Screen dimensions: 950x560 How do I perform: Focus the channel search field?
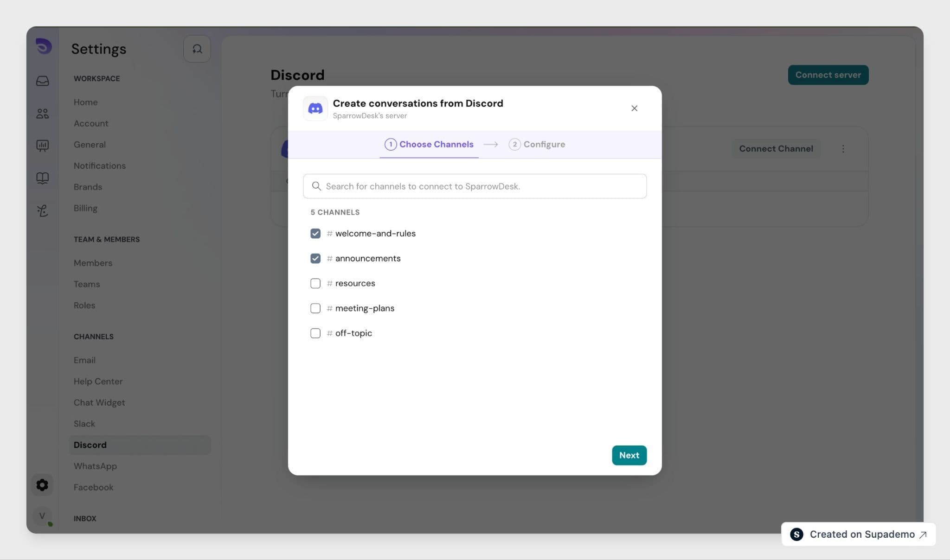[x=475, y=186]
